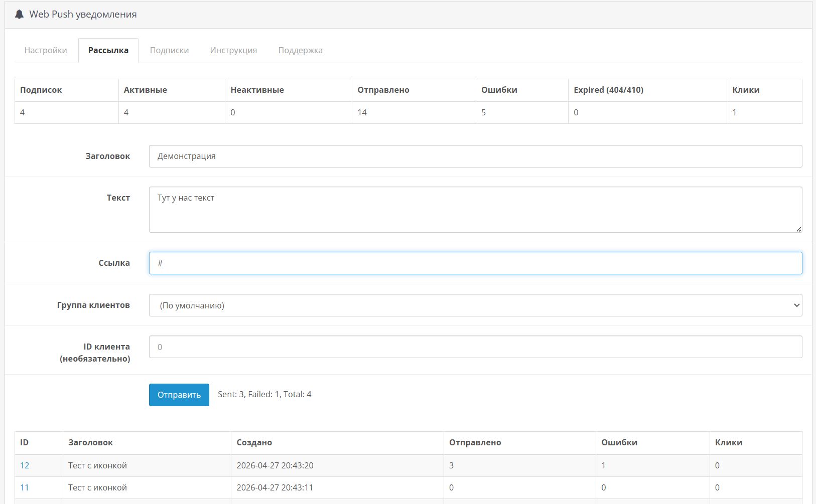Click the Заголовок input field
This screenshot has width=816, height=504.
tap(475, 156)
